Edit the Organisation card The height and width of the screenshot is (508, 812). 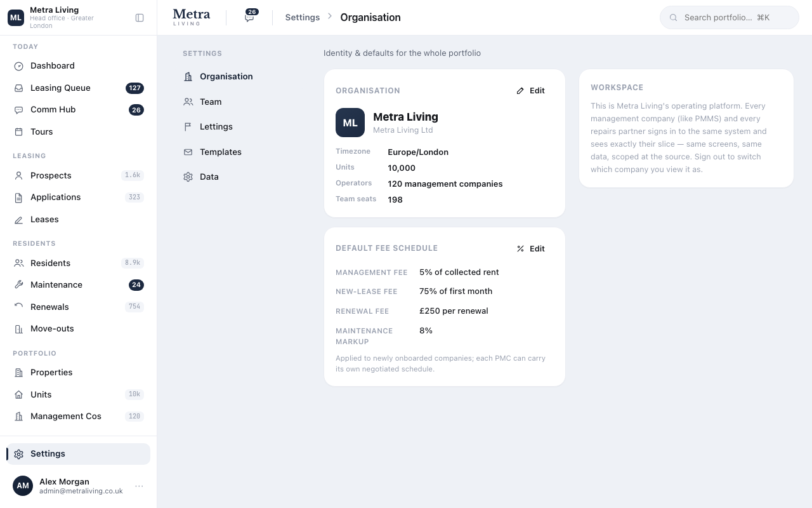coord(531,91)
